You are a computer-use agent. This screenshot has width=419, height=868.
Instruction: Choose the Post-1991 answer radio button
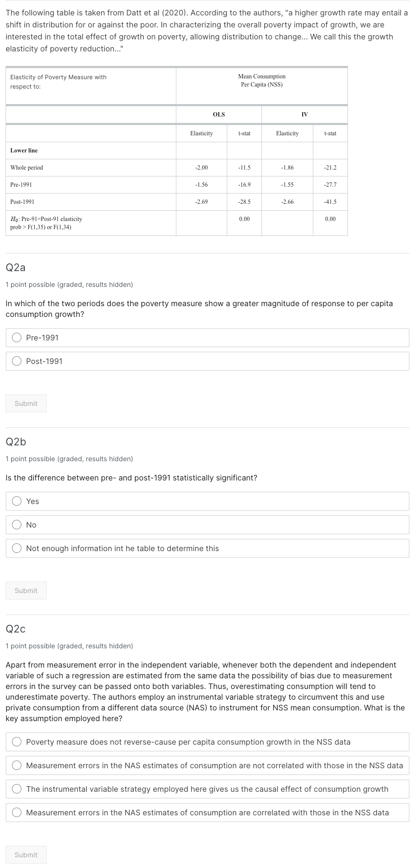17,361
